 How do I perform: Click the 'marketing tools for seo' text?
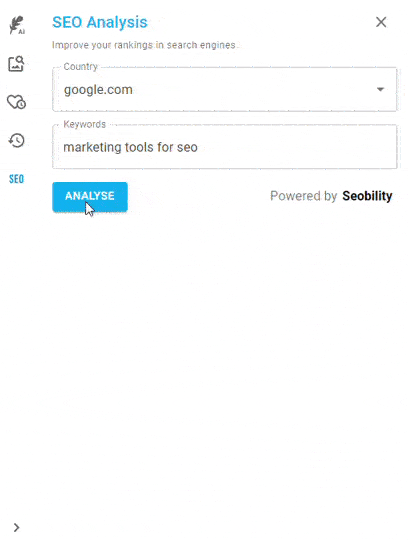click(x=130, y=147)
